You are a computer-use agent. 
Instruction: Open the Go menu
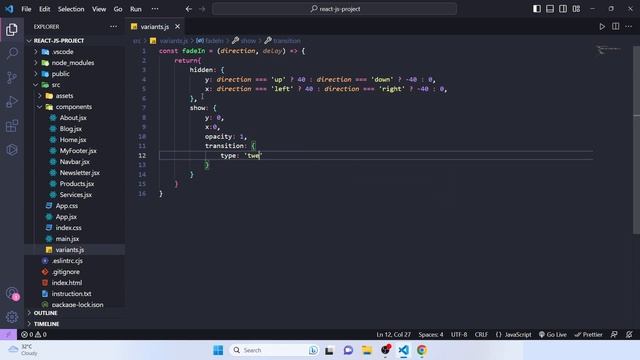point(118,9)
